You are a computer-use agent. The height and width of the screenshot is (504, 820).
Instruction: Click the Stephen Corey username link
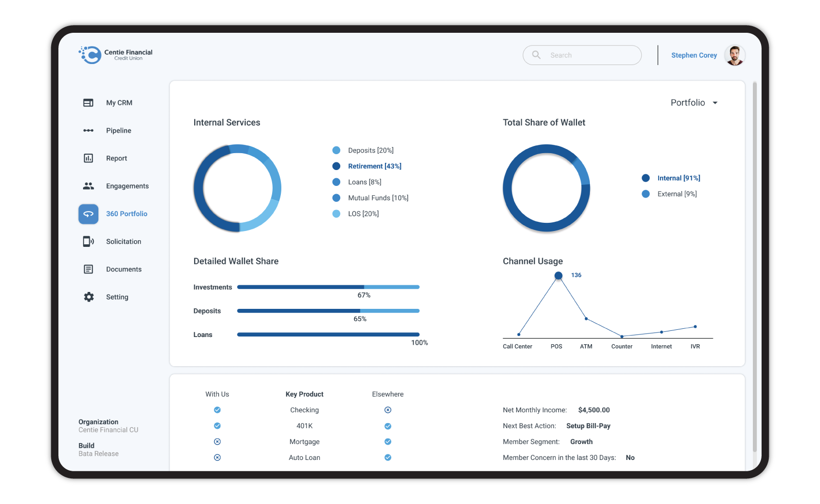[x=694, y=55]
